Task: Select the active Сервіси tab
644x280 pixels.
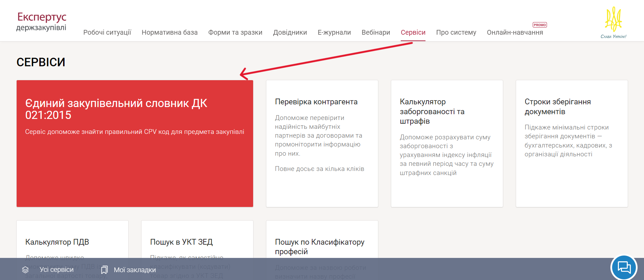Action: [413, 33]
